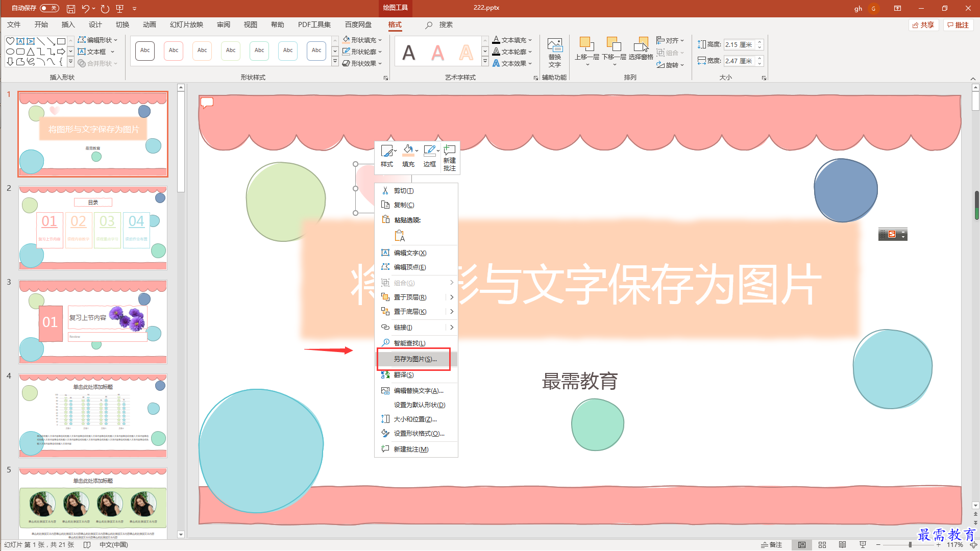Screen dimensions: 980x551
Task: Switch to the 文件 tab
Action: (14, 24)
